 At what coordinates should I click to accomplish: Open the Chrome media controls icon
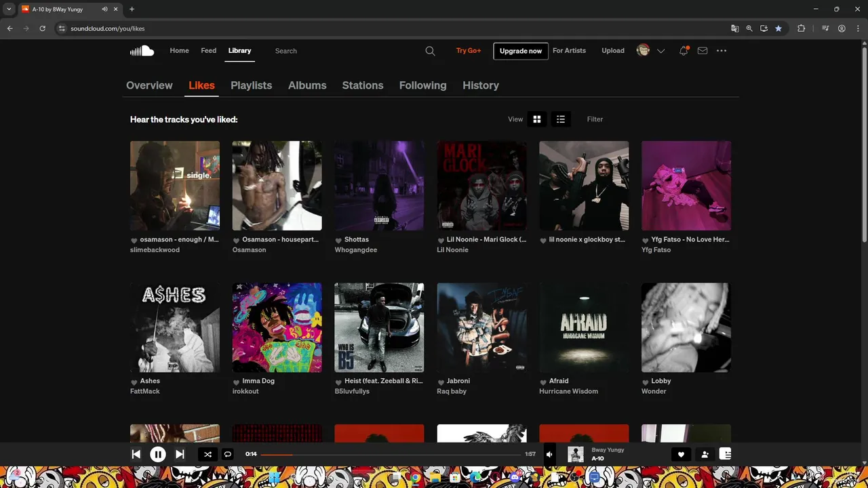pos(825,28)
